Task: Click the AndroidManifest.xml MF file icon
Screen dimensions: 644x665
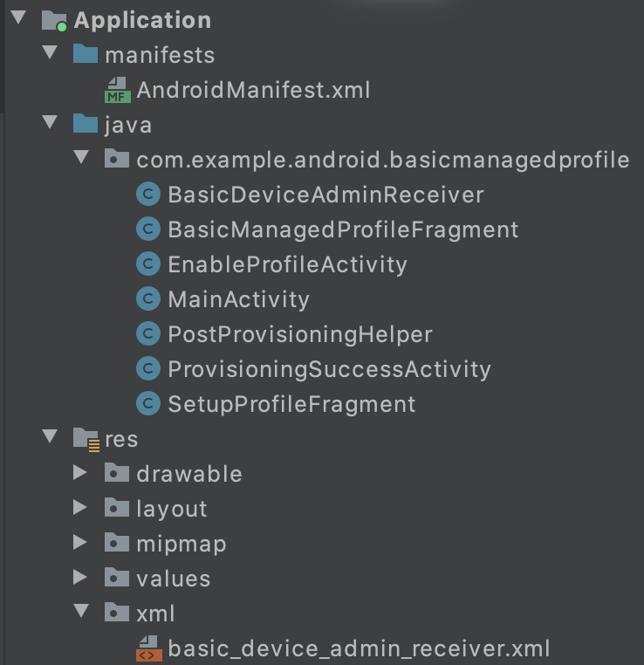Action: [x=118, y=90]
